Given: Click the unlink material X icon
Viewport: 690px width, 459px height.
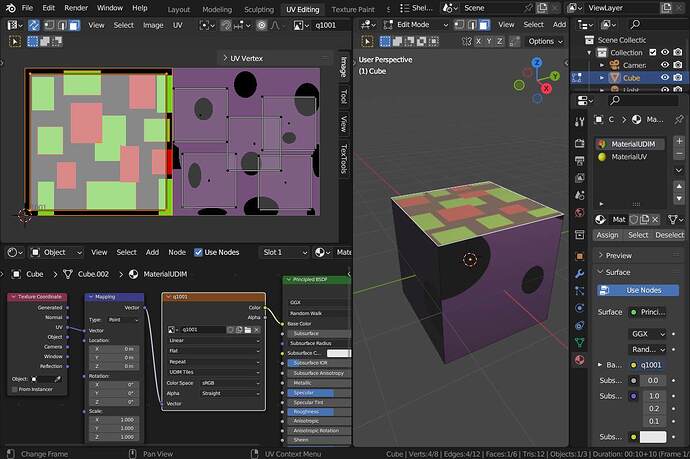Looking at the screenshot, I should 655,219.
